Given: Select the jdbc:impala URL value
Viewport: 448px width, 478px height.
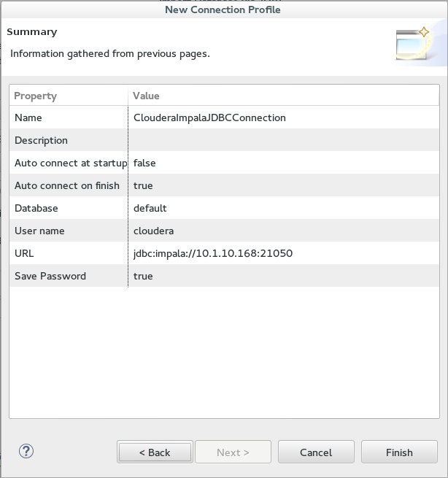Looking at the screenshot, I should [213, 253].
